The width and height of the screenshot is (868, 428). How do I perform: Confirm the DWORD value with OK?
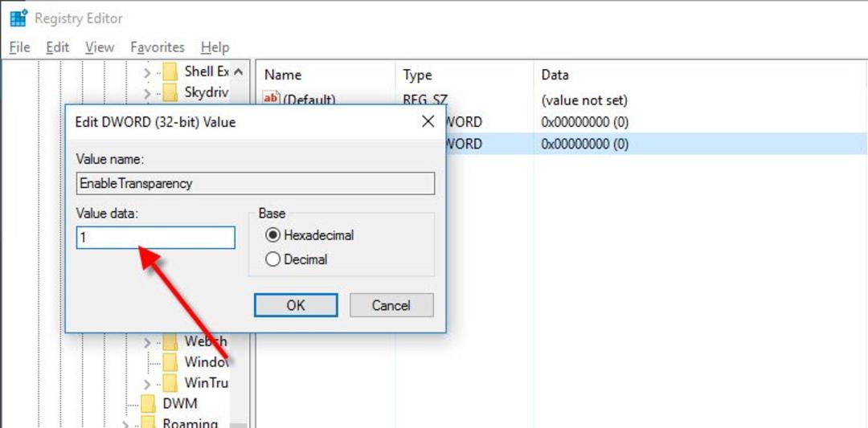(x=296, y=304)
